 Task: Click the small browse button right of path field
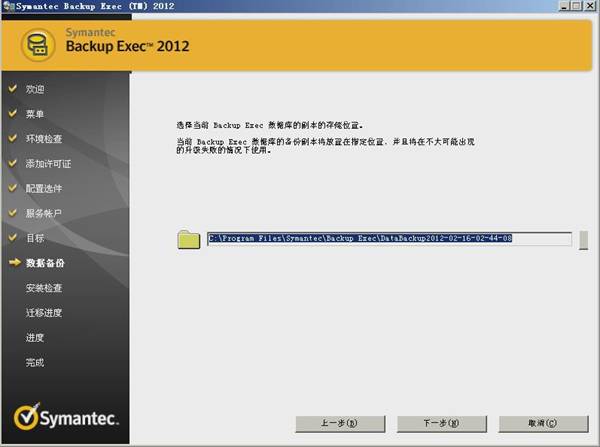tap(583, 239)
